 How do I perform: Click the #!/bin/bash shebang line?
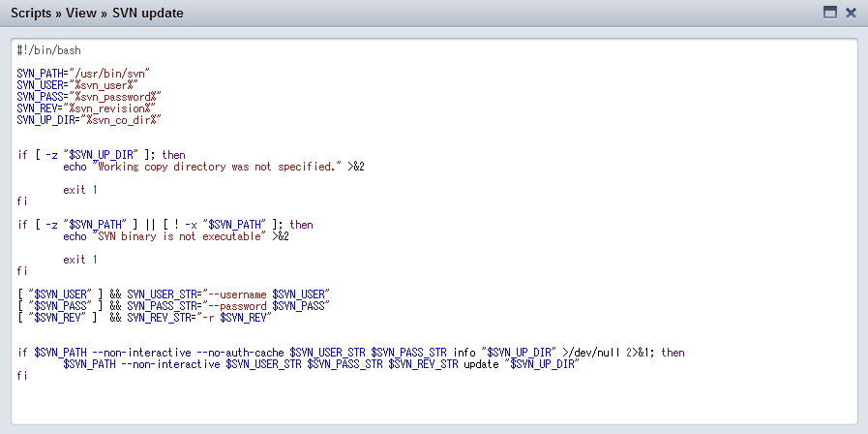(48, 50)
